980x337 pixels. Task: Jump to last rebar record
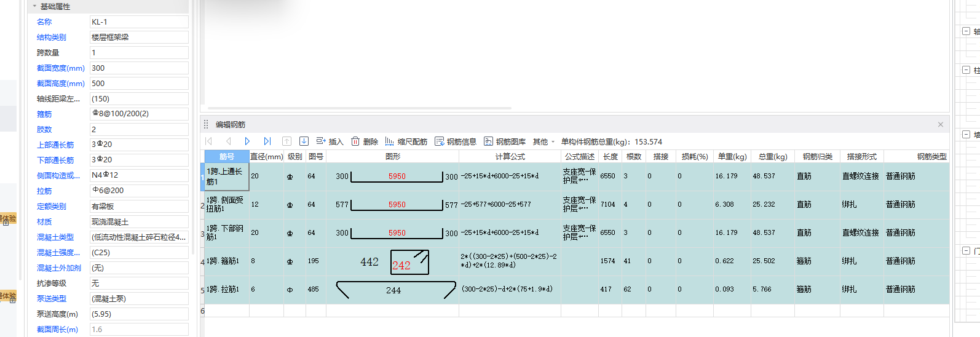[267, 141]
